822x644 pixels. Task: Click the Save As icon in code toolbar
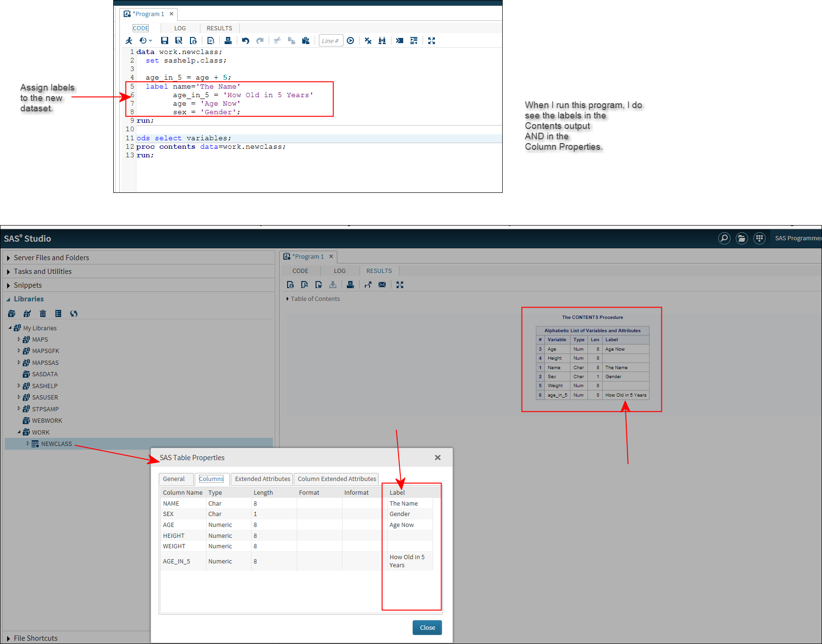[179, 41]
